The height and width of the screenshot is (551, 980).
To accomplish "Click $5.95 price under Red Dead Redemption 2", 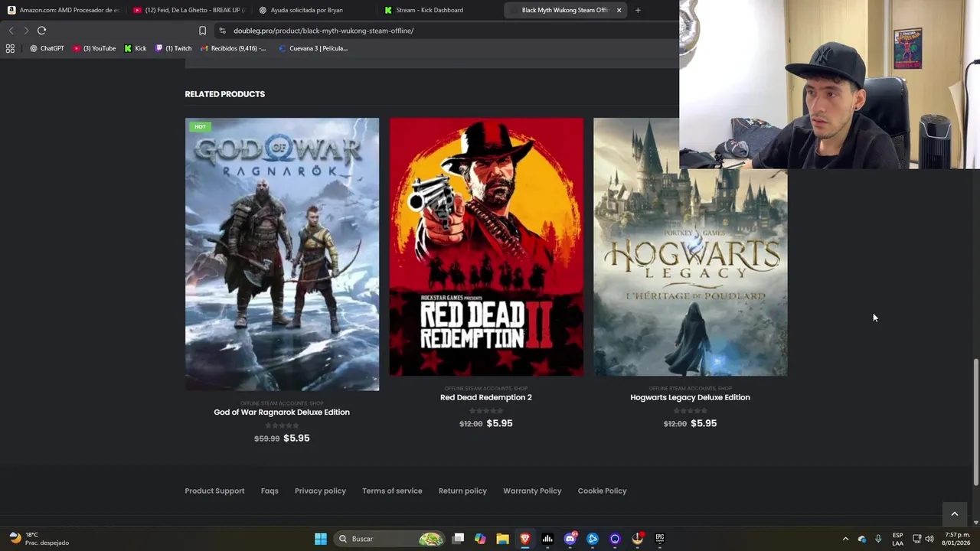I will pyautogui.click(x=499, y=423).
